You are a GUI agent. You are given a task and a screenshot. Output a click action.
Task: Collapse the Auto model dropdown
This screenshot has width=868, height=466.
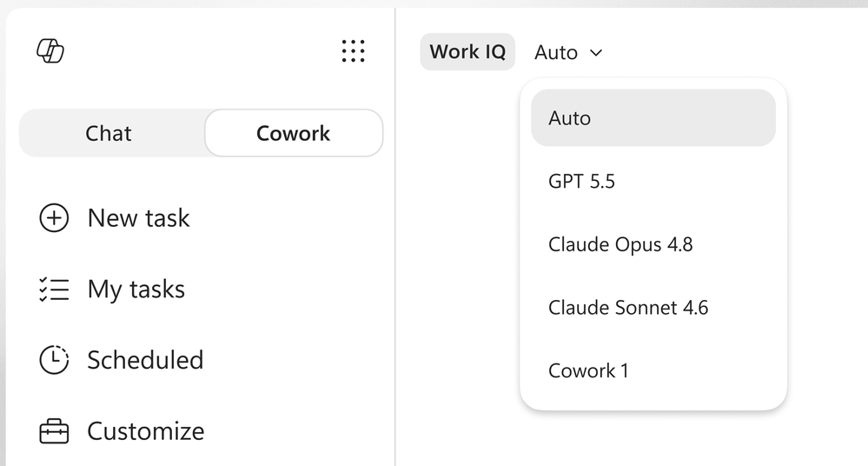click(568, 53)
